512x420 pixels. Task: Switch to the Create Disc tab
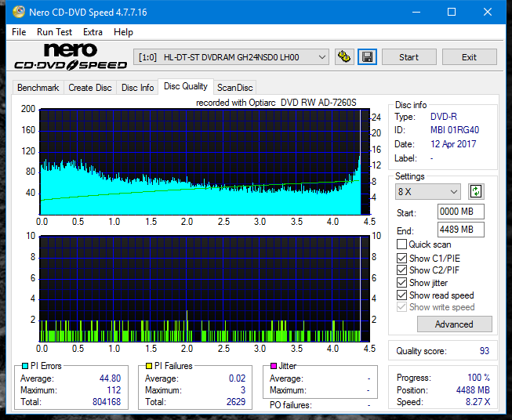click(x=90, y=88)
